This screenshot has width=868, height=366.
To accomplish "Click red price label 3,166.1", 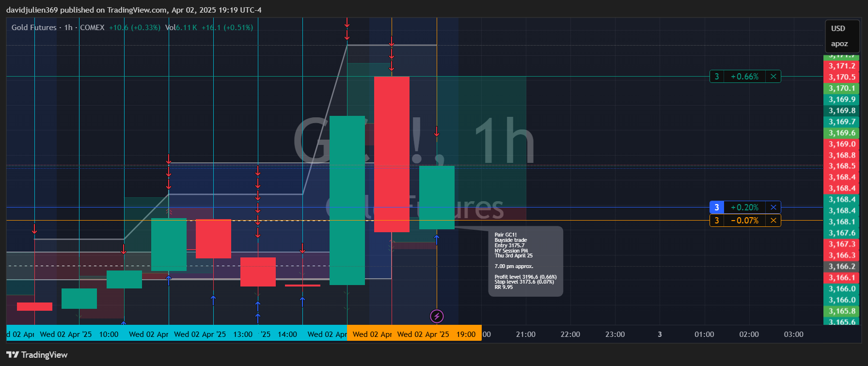I will click(x=842, y=277).
